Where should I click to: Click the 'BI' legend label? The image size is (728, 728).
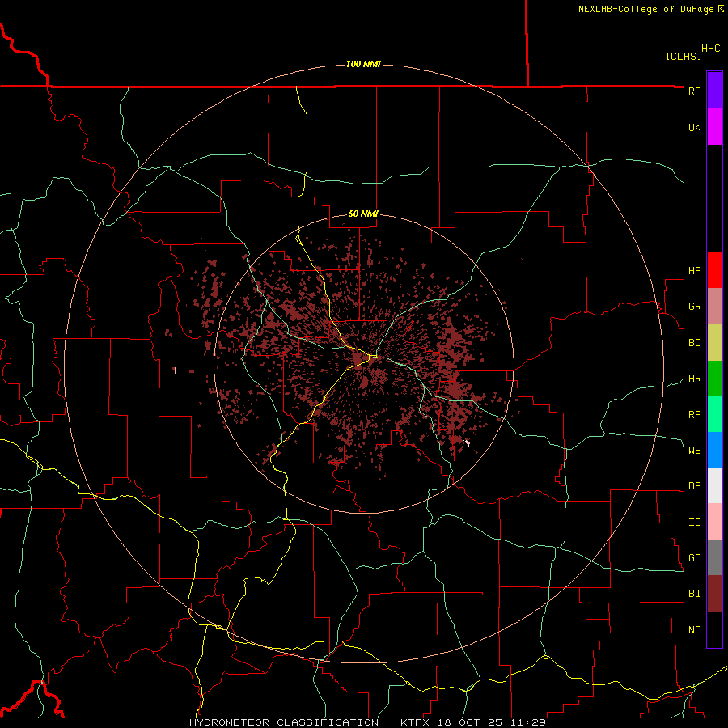pos(694,594)
